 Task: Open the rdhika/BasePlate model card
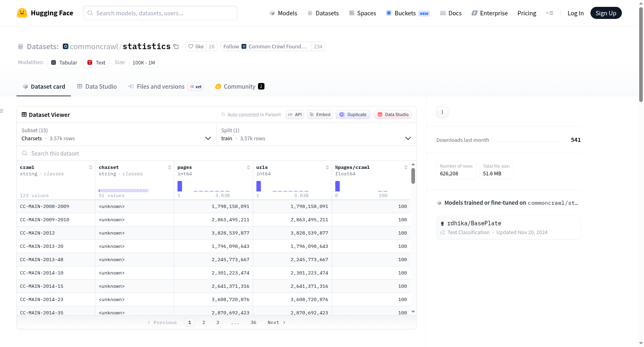(508, 228)
